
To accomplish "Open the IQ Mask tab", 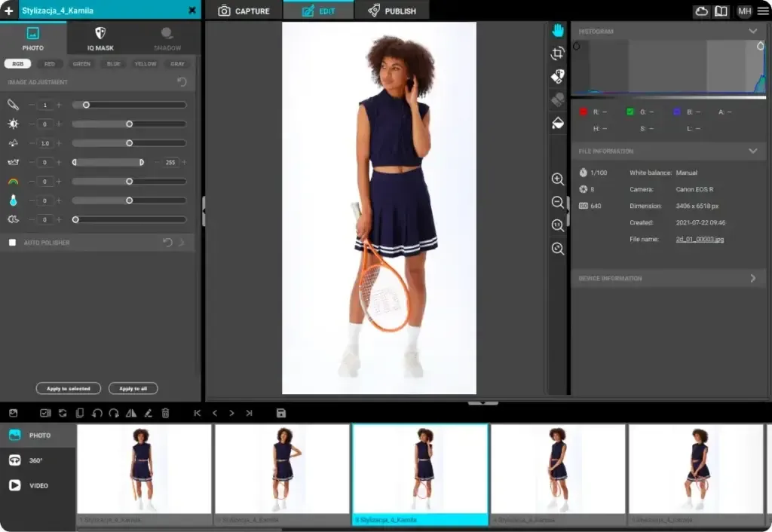I will [100, 38].
